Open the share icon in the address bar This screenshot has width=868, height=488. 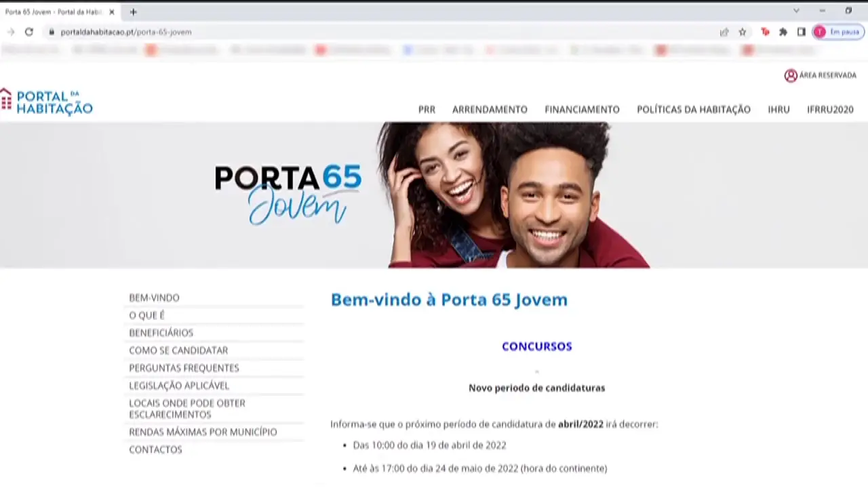(724, 32)
